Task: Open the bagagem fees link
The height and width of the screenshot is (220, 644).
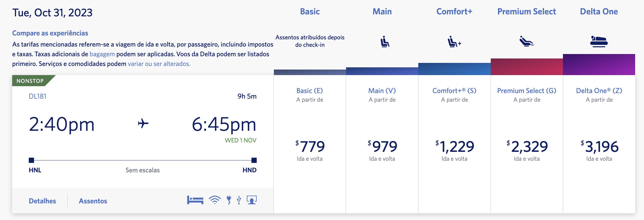Action: 102,54
